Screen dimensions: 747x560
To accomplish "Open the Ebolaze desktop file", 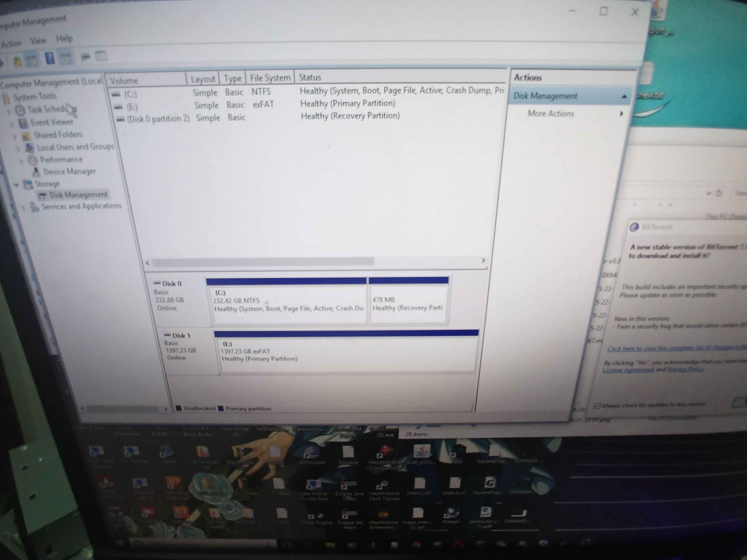I will click(x=348, y=455).
